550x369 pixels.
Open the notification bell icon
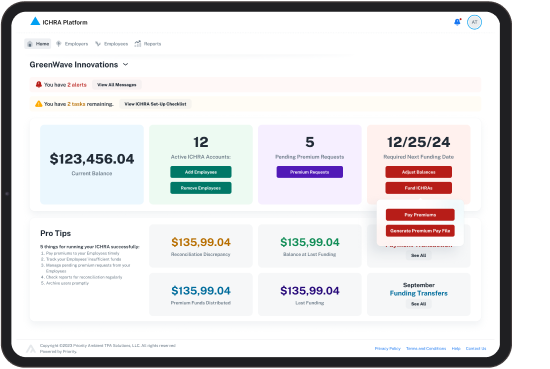click(457, 22)
